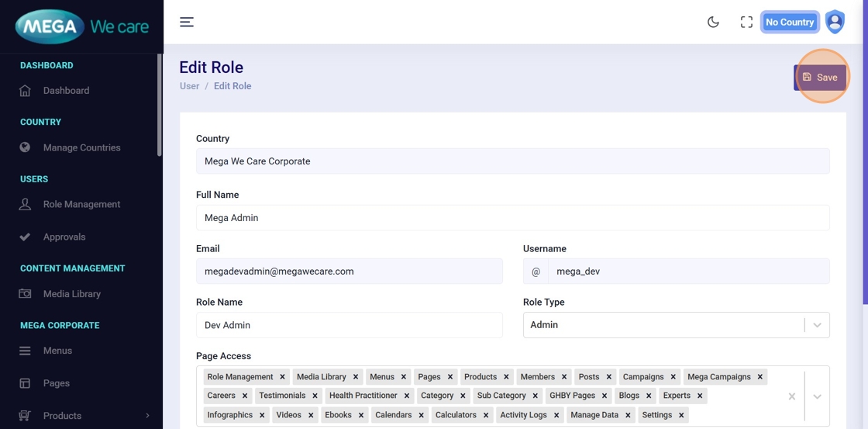Expand the Page Access dropdown arrow
The height and width of the screenshot is (429, 868).
(x=817, y=396)
